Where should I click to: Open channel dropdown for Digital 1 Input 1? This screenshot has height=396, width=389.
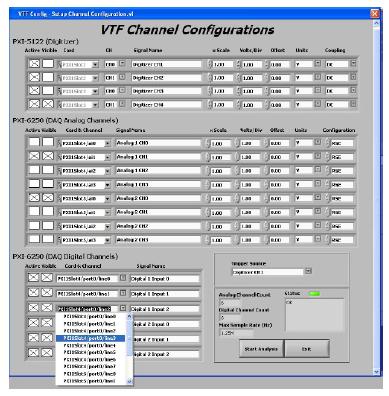point(123,293)
